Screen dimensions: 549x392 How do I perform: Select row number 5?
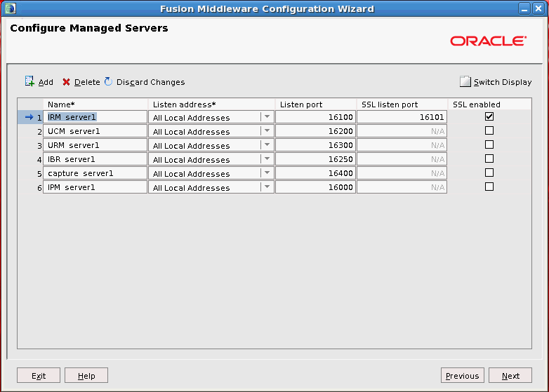pos(30,173)
